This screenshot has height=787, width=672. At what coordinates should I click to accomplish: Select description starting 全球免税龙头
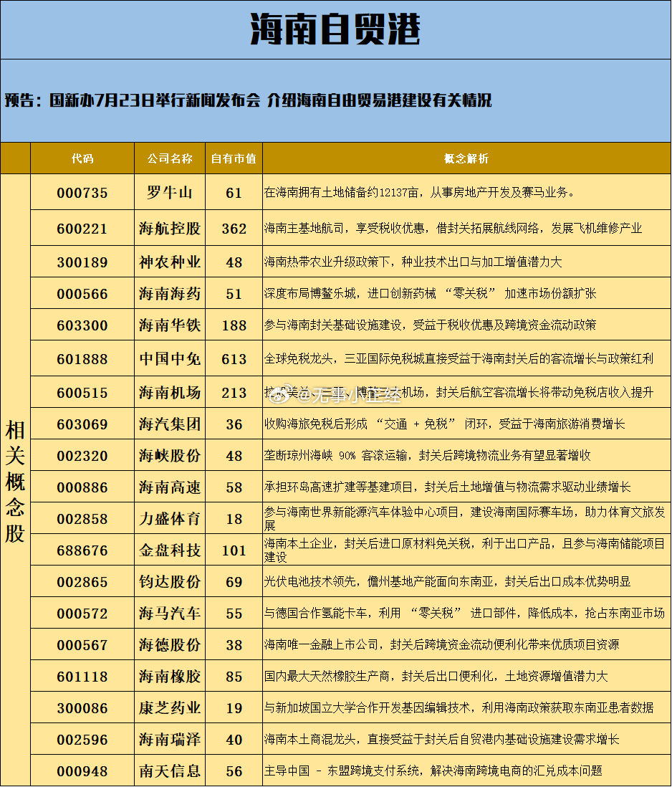459,359
